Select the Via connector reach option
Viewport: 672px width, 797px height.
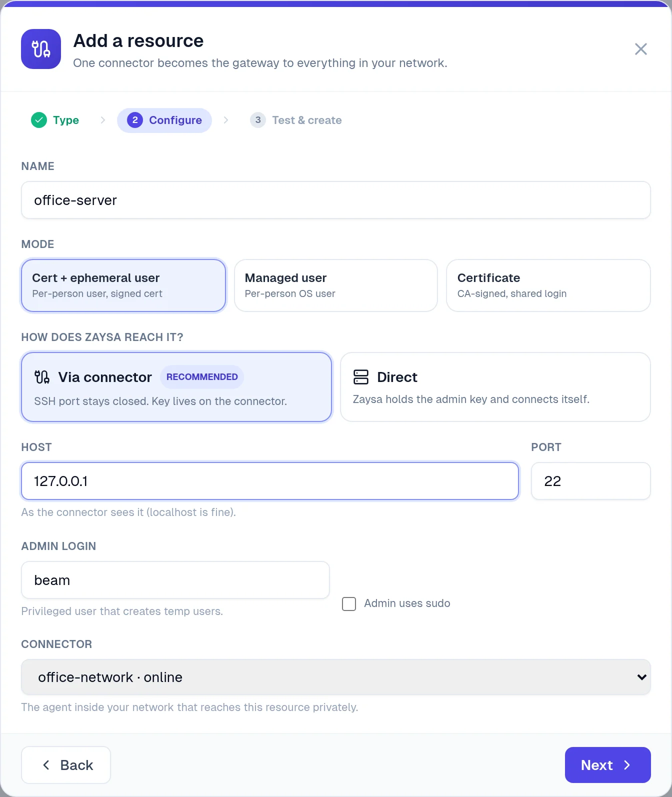point(176,387)
